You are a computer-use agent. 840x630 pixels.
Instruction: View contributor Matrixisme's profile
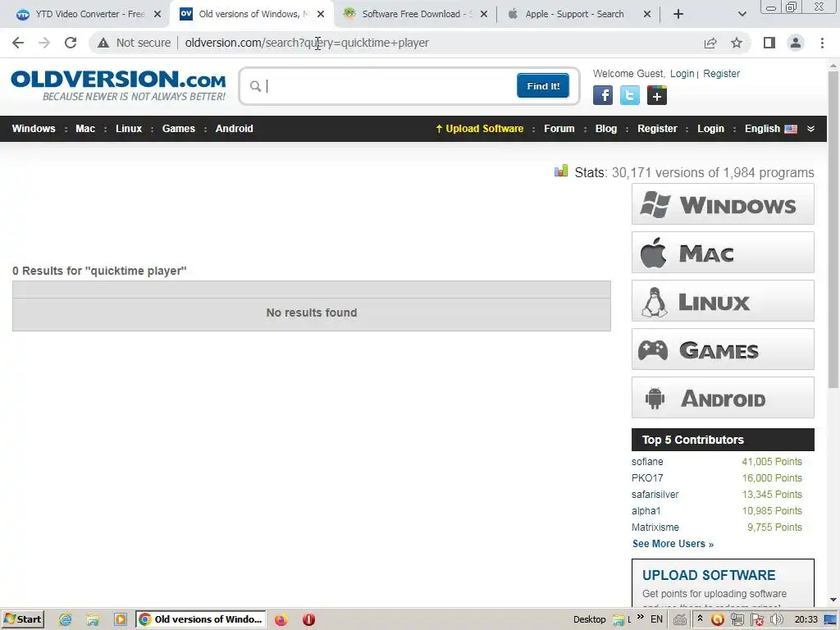pos(655,527)
